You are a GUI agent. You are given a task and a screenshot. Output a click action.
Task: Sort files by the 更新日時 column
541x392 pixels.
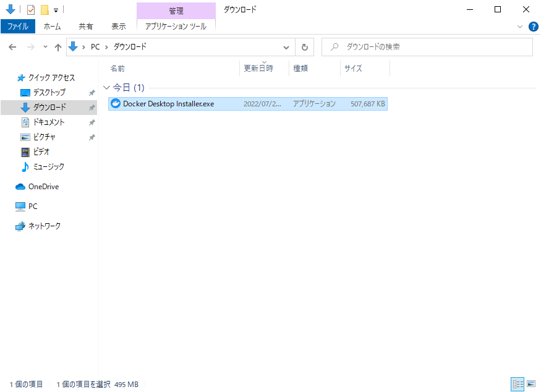[264, 69]
